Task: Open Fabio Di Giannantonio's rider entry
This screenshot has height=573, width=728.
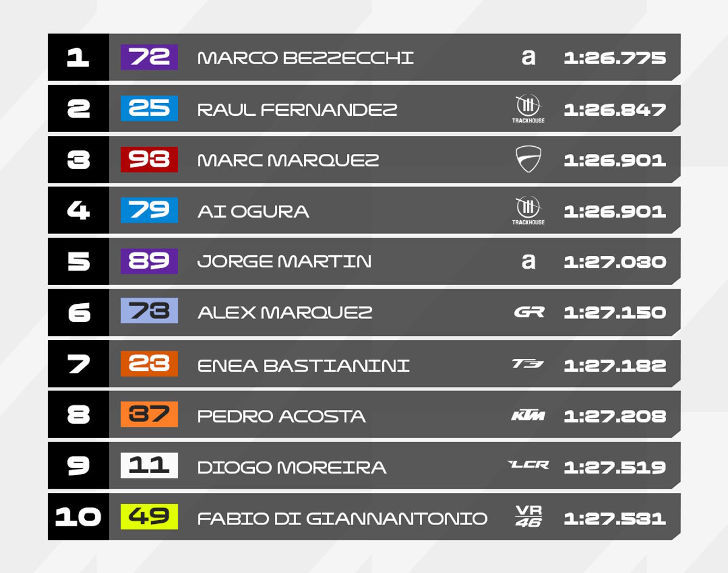Action: [364, 517]
